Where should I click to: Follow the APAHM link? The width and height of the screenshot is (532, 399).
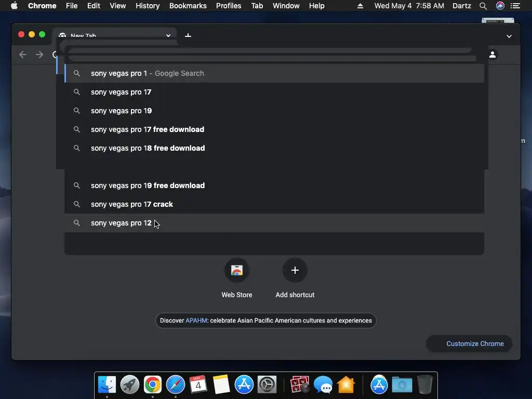(196, 321)
